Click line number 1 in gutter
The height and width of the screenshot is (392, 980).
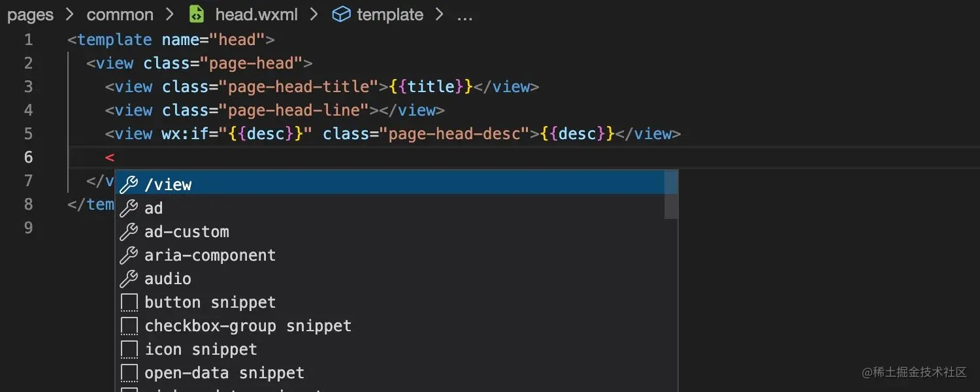28,40
